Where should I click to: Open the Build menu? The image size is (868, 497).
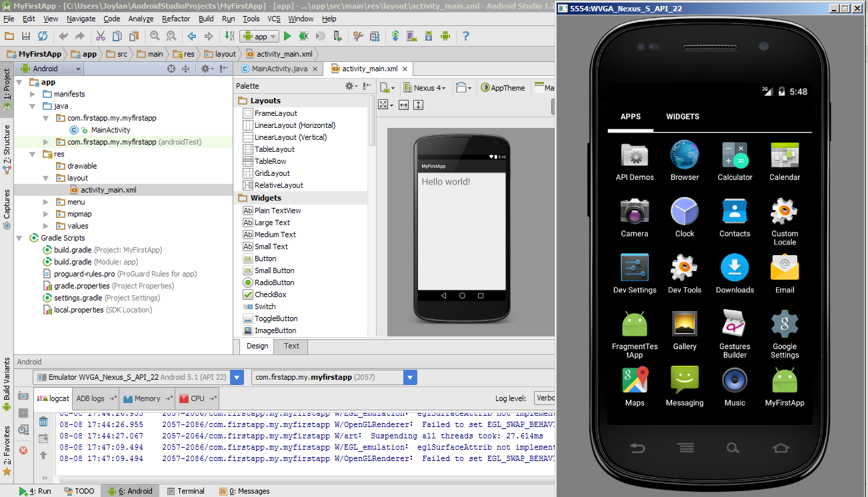click(206, 19)
